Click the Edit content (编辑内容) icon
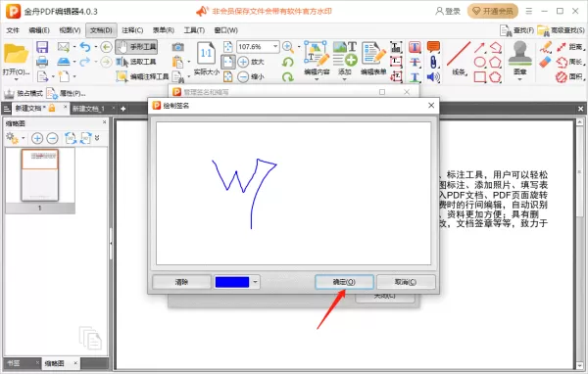 317,54
